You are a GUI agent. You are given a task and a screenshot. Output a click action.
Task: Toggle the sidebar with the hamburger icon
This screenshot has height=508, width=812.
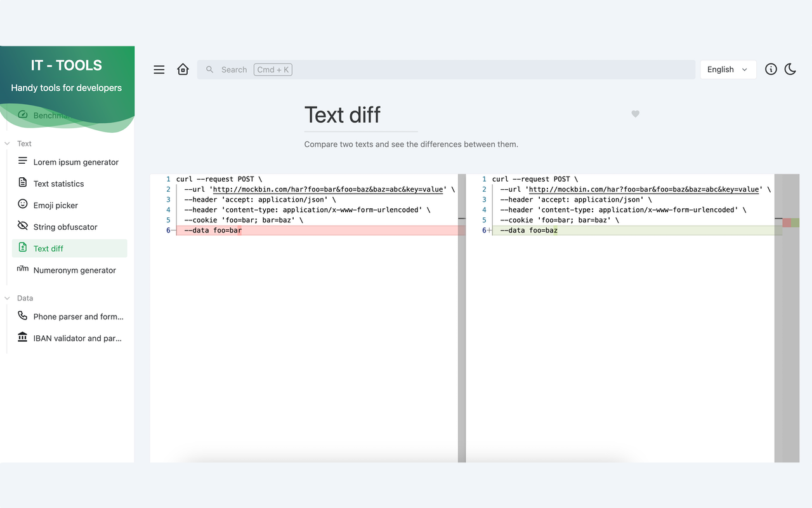(x=159, y=69)
